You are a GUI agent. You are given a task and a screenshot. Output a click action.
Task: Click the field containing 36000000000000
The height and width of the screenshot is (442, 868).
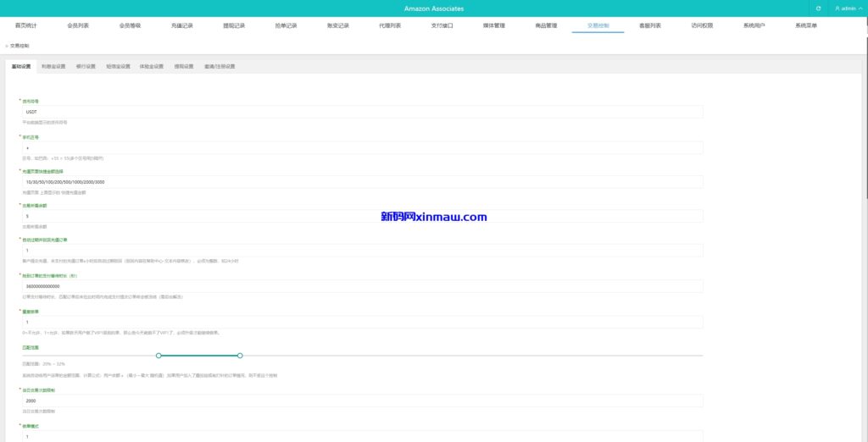[x=362, y=286]
